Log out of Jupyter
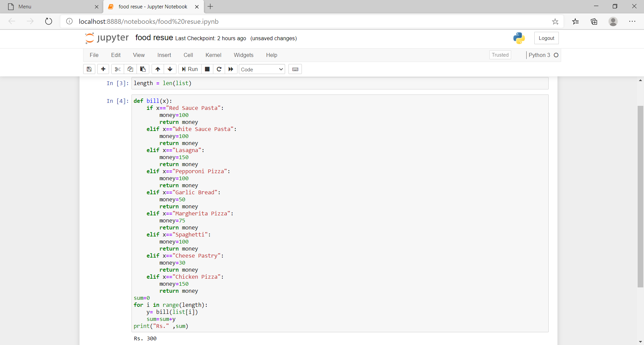This screenshot has width=644, height=345. pos(546,38)
